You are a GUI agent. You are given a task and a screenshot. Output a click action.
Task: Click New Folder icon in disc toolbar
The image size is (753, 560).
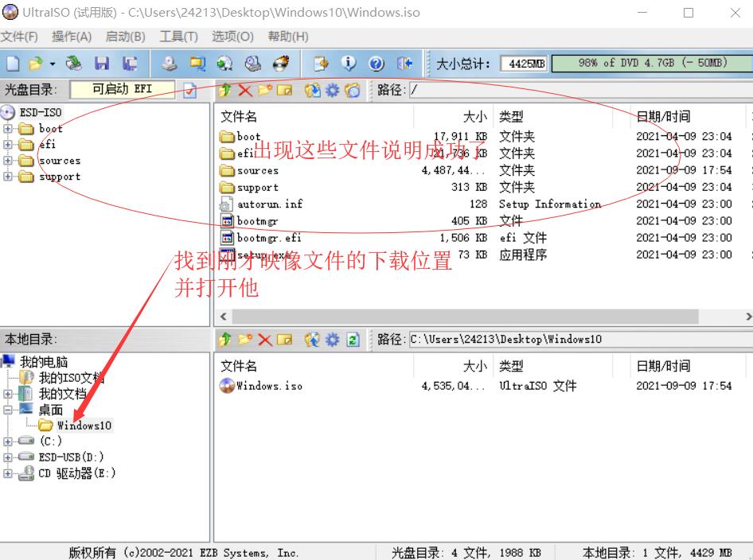[264, 90]
